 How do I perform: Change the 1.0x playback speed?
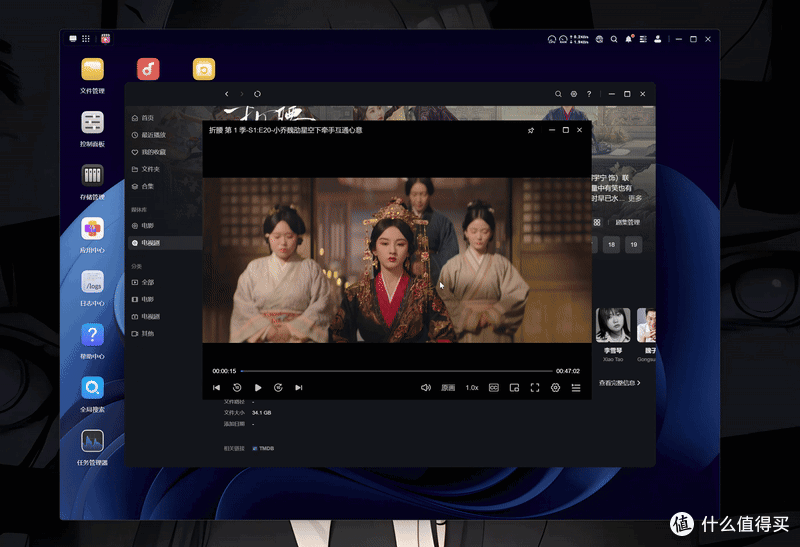(x=472, y=388)
